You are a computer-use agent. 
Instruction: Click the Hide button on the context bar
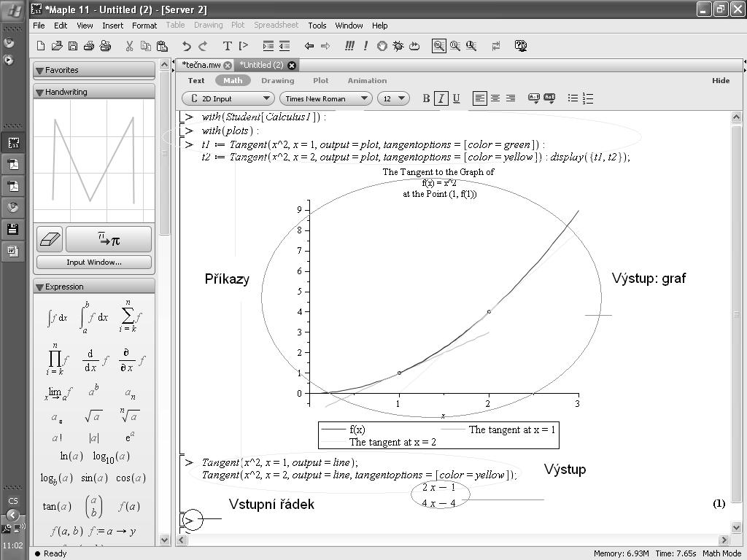click(x=721, y=80)
